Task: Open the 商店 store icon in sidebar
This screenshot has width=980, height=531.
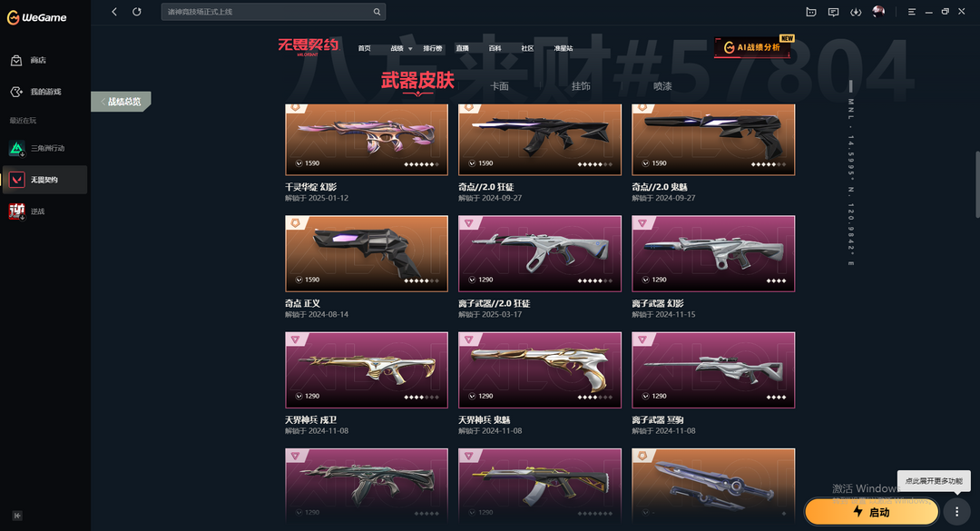Action: point(16,60)
